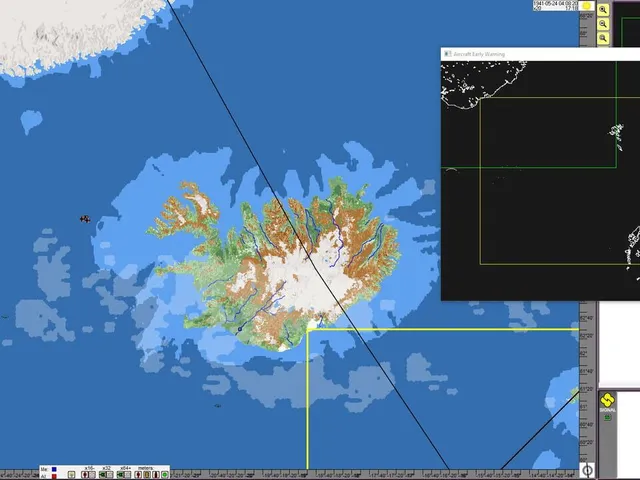Click the pale square button in bottom toolbar

pos(71,475)
